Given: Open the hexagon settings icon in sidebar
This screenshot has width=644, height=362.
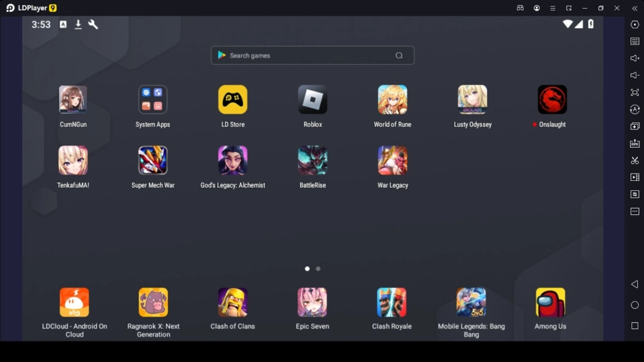Looking at the screenshot, I should click(635, 25).
